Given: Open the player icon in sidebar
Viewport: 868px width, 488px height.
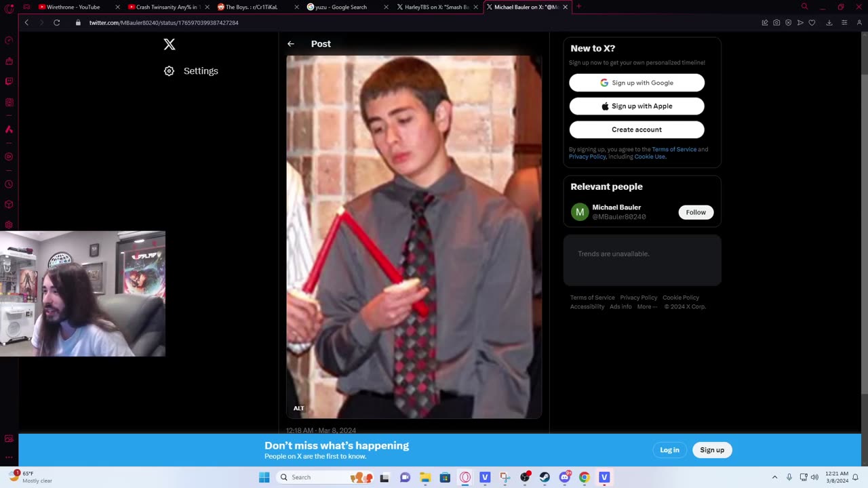Looking at the screenshot, I should [x=9, y=157].
